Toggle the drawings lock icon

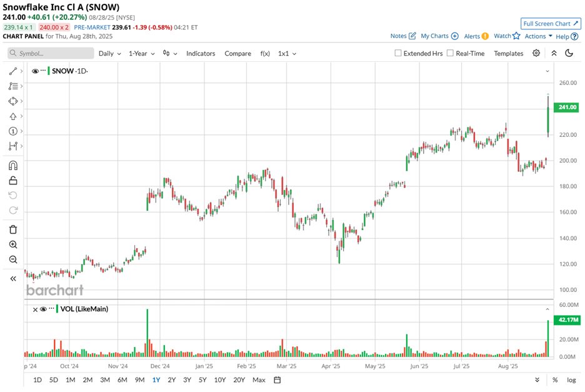(x=13, y=181)
